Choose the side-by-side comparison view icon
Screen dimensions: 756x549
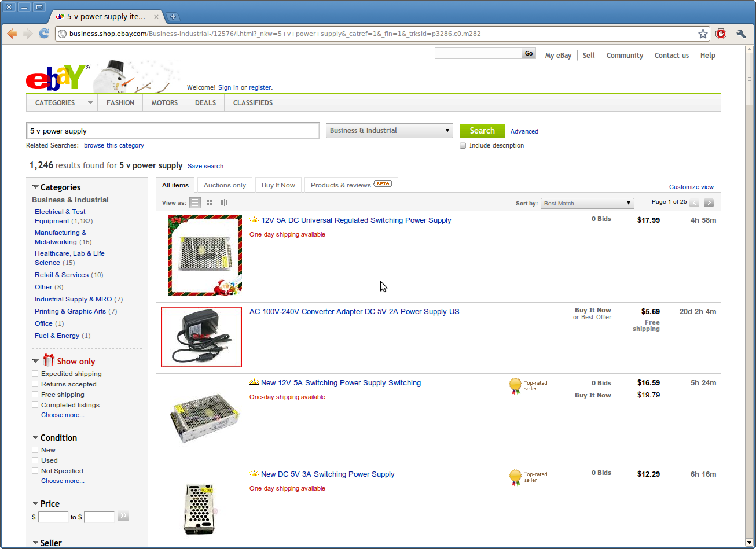(x=224, y=202)
